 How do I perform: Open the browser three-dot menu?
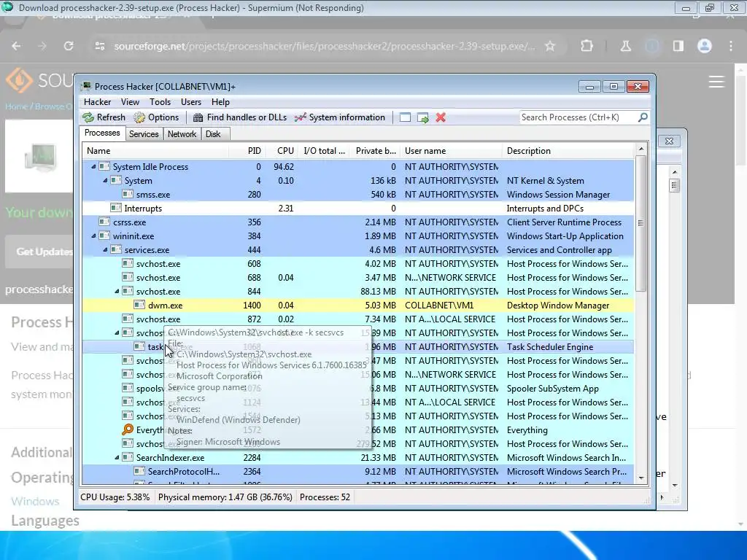tap(731, 46)
